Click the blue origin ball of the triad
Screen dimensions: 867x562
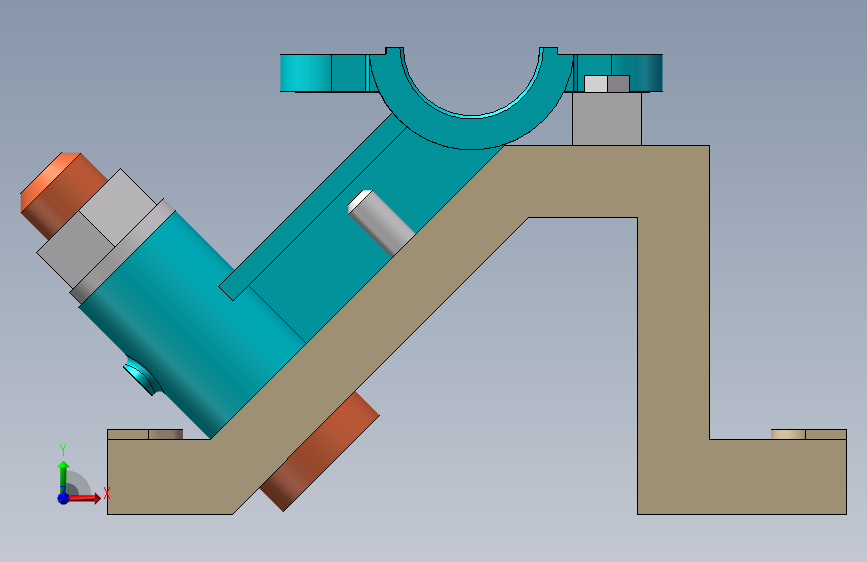tap(63, 498)
